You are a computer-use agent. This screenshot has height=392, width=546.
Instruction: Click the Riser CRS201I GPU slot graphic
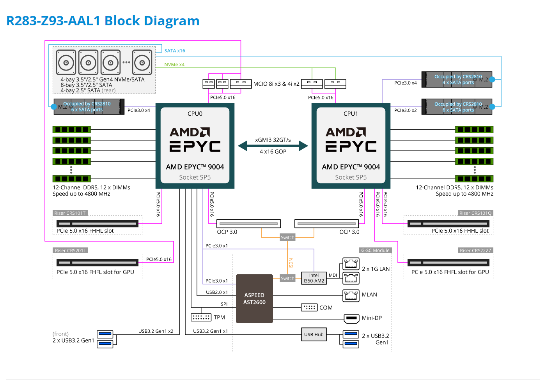click(x=97, y=263)
